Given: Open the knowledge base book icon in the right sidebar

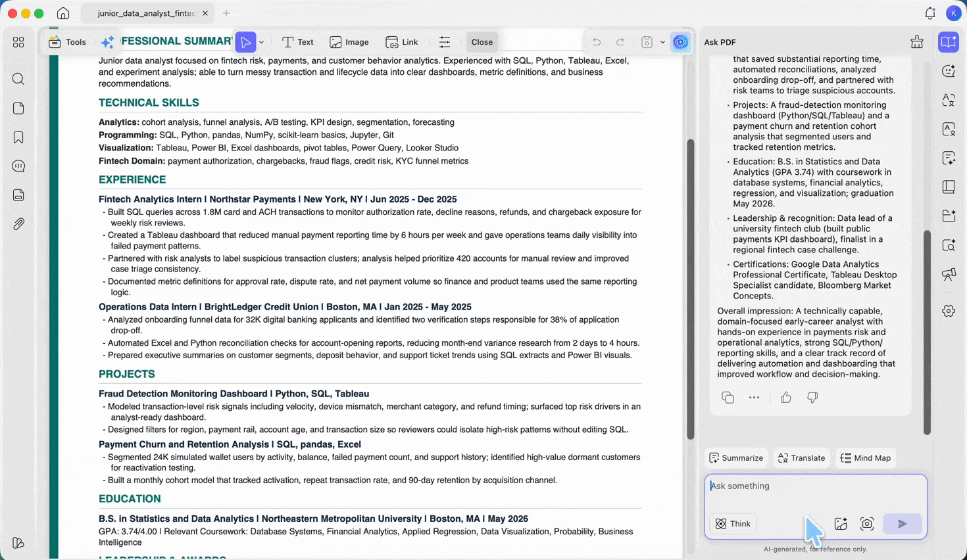Looking at the screenshot, I should coord(949,187).
